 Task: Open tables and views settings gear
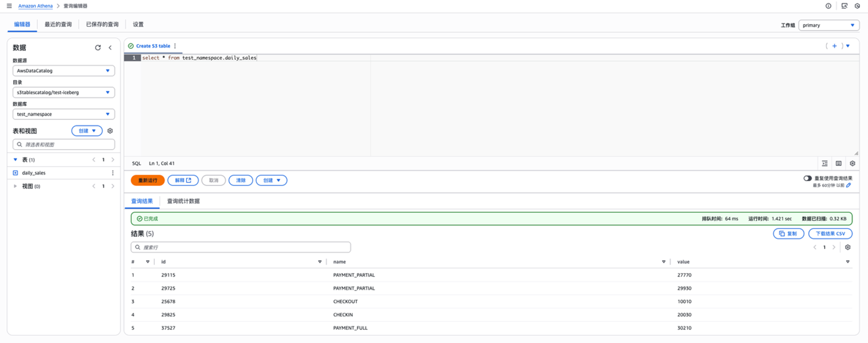pyautogui.click(x=110, y=131)
